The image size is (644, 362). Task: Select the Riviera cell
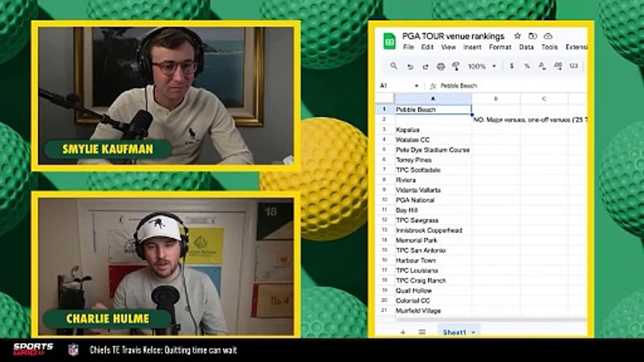[x=433, y=180]
